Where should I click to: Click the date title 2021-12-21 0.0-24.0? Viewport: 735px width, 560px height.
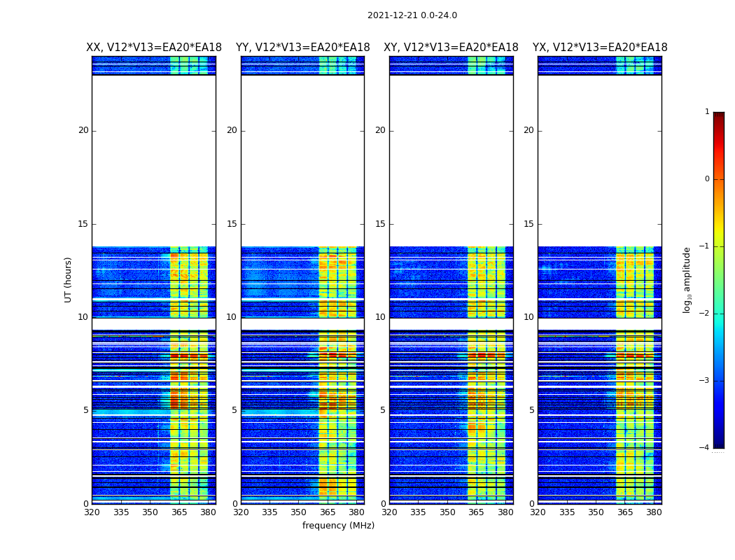click(x=412, y=15)
